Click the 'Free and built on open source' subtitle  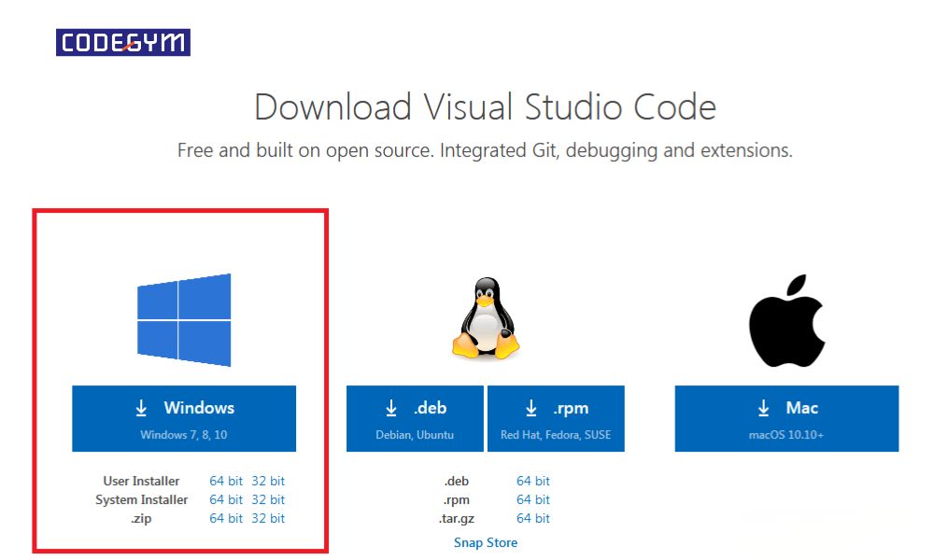(x=486, y=150)
